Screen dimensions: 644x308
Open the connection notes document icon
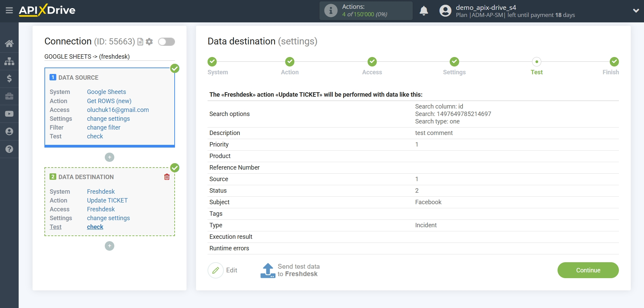pos(140,42)
